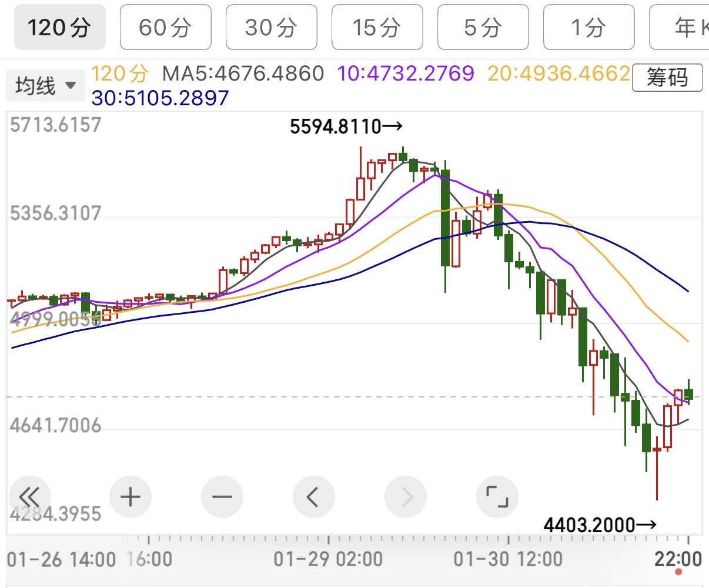Click the 筹码 button

click(667, 78)
